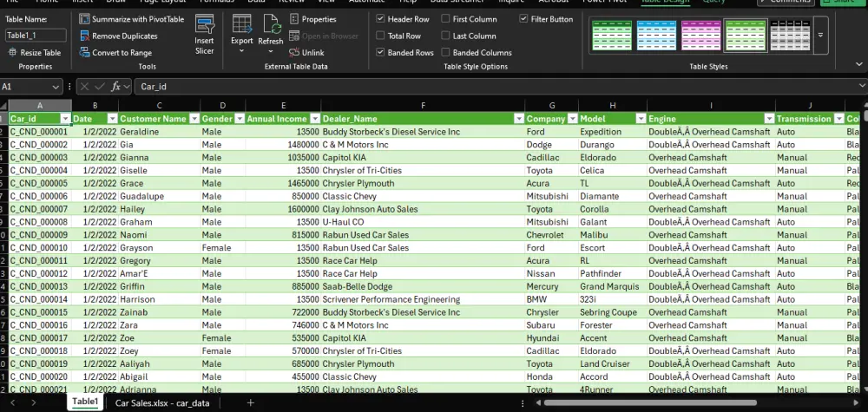This screenshot has width=868, height=412.
Task: Toggle the Banded Rows checkbox
Action: point(380,53)
